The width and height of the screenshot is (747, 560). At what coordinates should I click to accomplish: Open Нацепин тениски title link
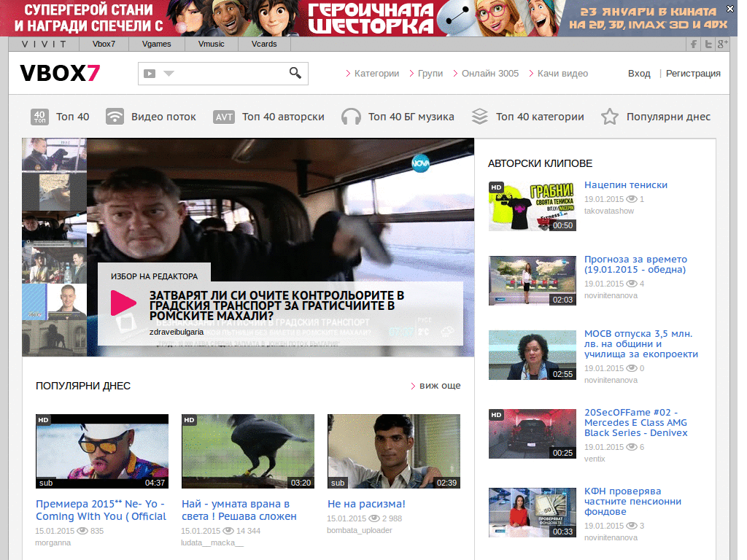pyautogui.click(x=626, y=184)
